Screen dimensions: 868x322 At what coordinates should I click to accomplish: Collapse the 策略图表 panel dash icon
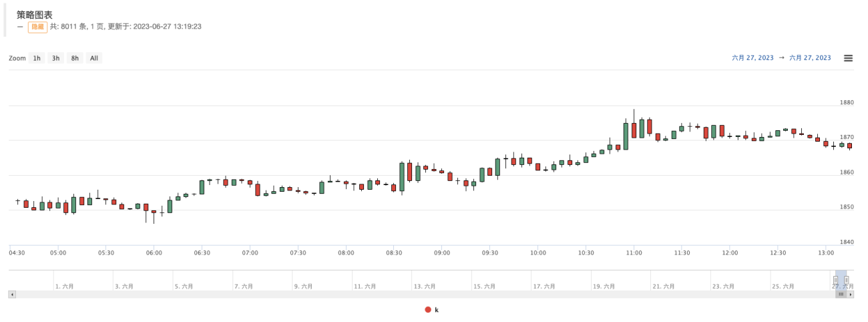tap(20, 27)
